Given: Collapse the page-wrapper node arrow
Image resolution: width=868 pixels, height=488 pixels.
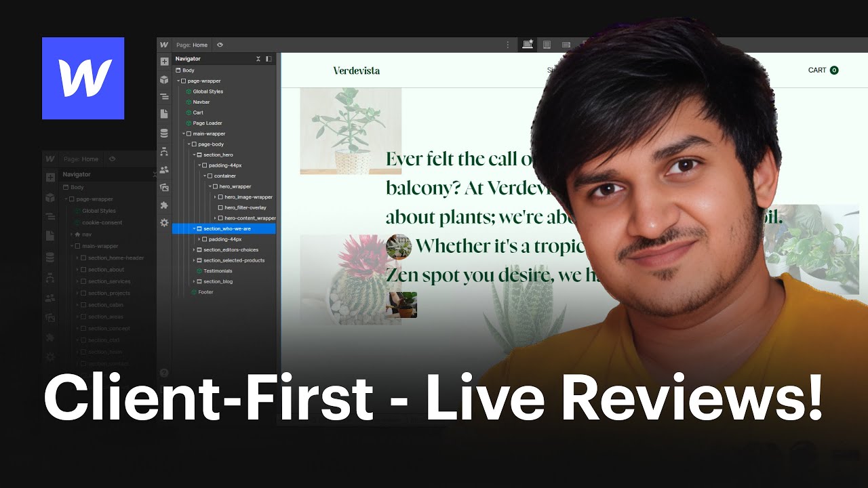Looking at the screenshot, I should (x=178, y=81).
